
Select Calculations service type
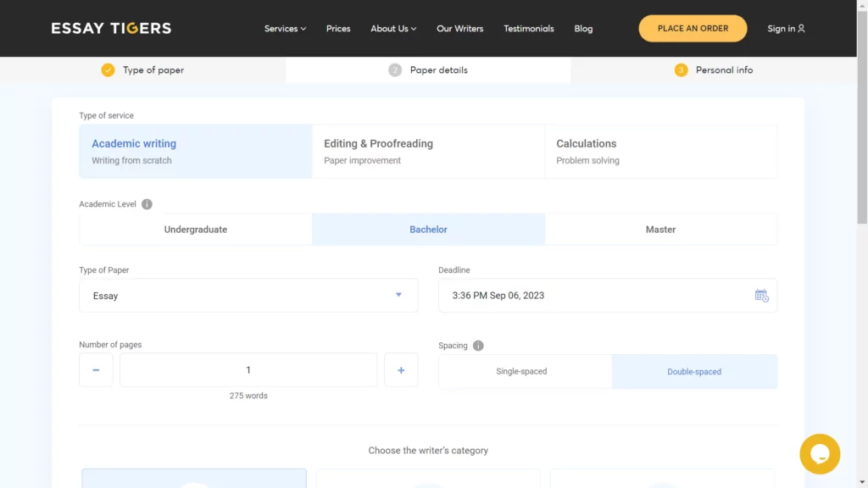coord(660,151)
